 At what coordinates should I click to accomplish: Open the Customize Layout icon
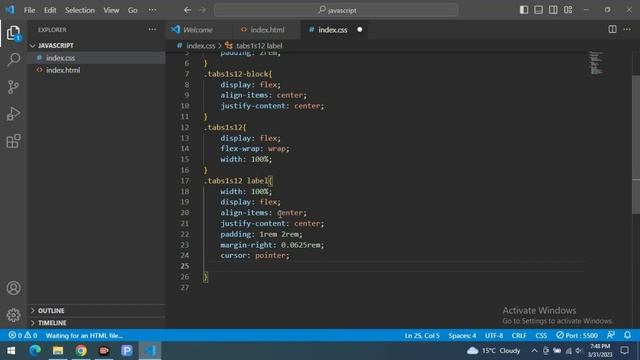pos(568,10)
